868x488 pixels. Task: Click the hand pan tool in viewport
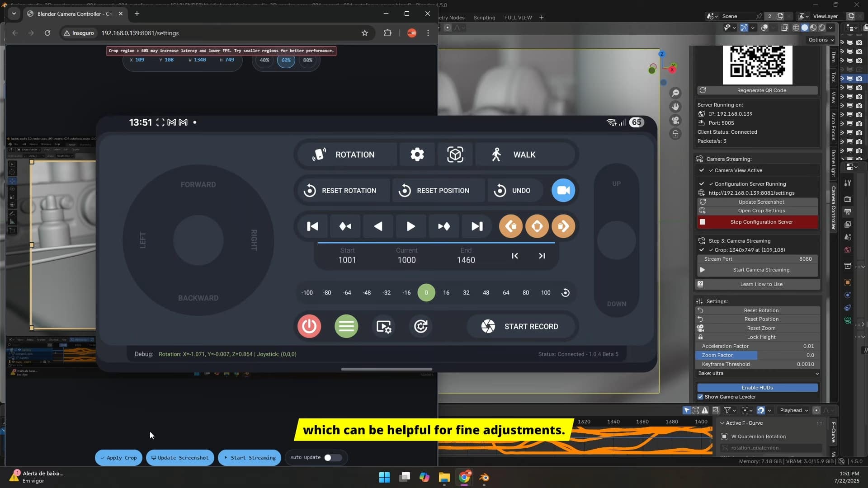point(675,107)
